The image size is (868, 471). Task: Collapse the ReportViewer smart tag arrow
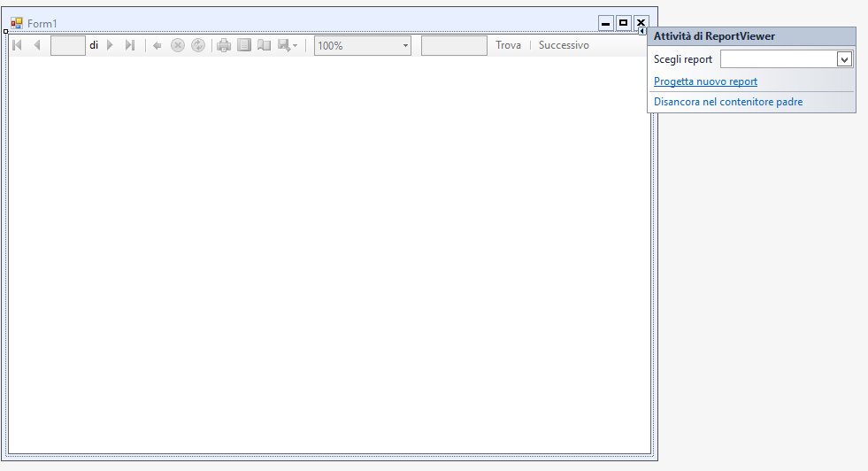click(x=642, y=32)
